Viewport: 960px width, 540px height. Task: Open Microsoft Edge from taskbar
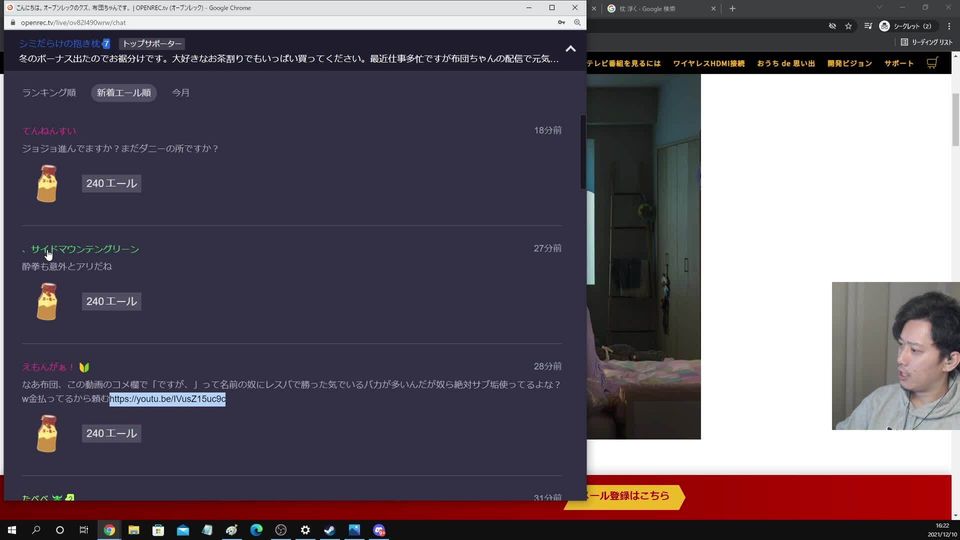pyautogui.click(x=256, y=530)
